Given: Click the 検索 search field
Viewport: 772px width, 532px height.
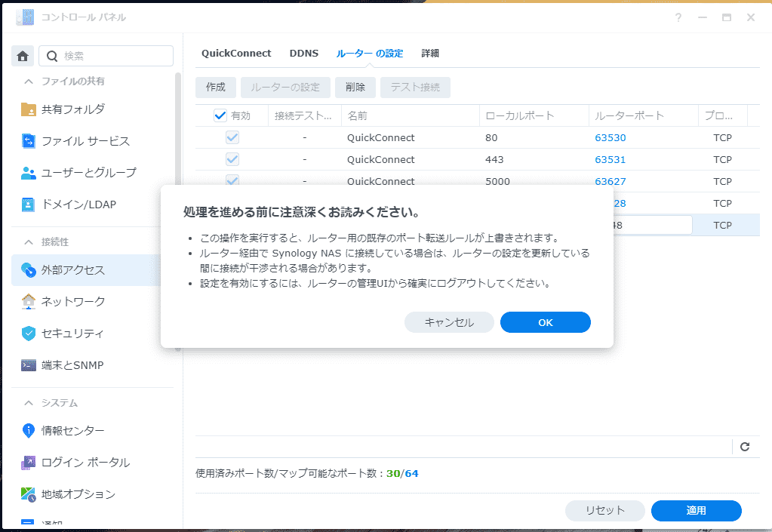Looking at the screenshot, I should (x=106, y=56).
